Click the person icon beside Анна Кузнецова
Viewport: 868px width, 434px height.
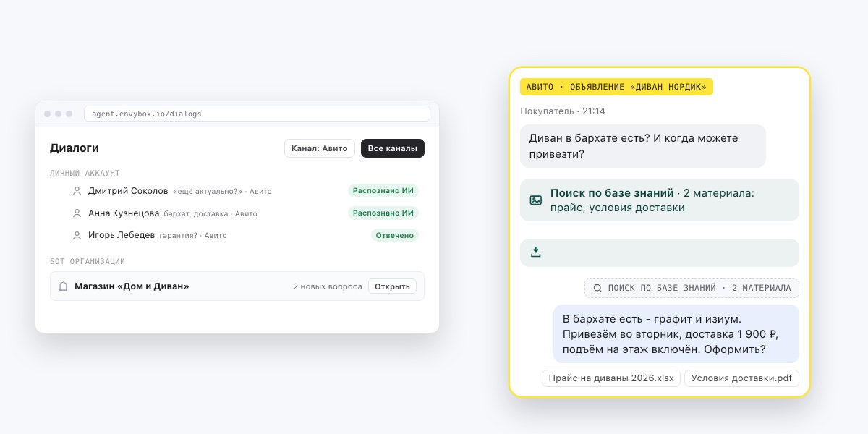[77, 213]
